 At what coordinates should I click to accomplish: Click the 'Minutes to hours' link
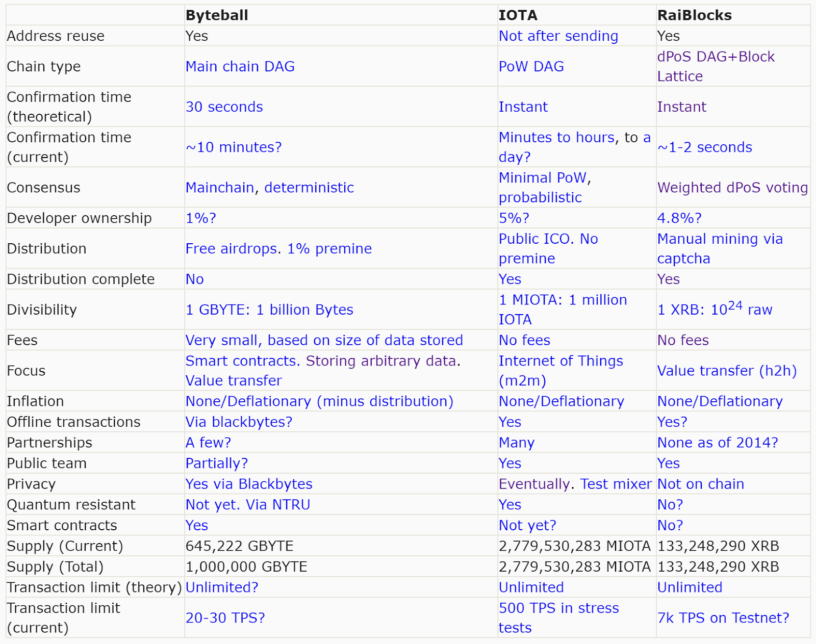tap(556, 137)
